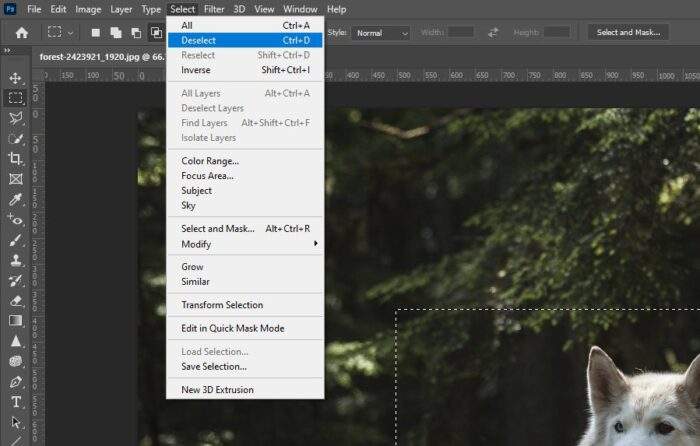The image size is (700, 446).
Task: Open the View menu
Action: [264, 9]
